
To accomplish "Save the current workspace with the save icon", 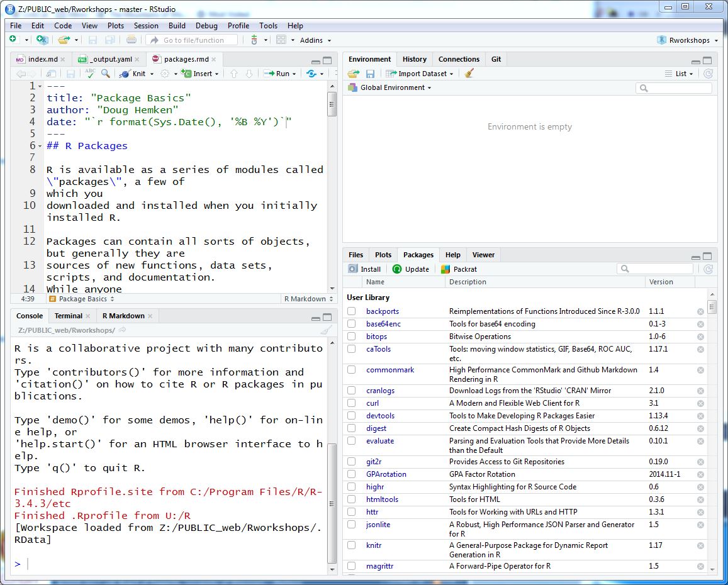I will point(370,73).
